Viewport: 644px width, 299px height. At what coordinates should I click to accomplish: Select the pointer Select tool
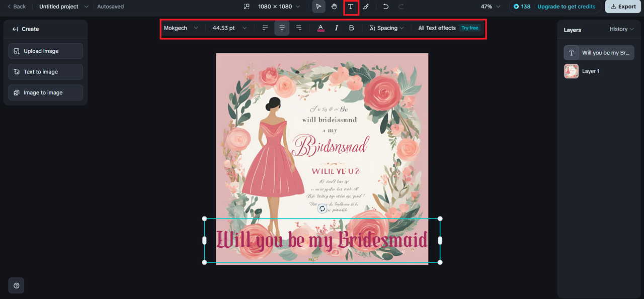pos(318,7)
